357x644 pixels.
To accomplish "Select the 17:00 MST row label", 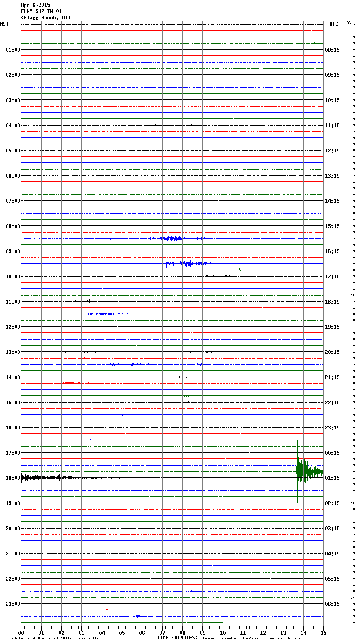I will [x=13, y=453].
